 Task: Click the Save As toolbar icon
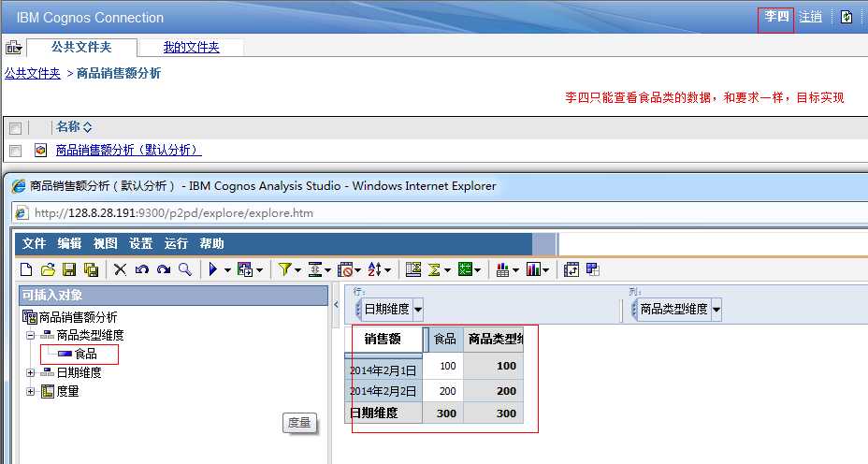91,269
